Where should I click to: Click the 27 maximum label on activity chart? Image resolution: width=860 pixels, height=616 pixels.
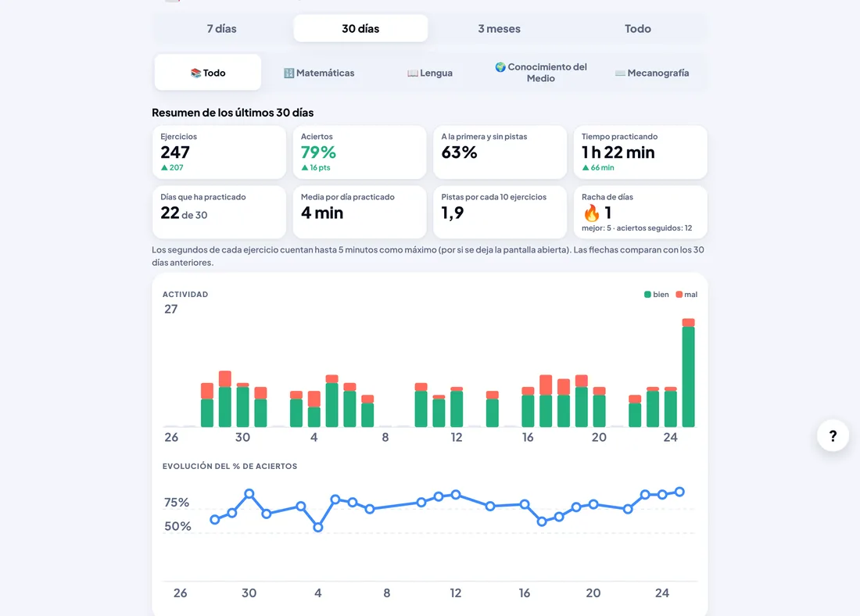click(x=171, y=310)
